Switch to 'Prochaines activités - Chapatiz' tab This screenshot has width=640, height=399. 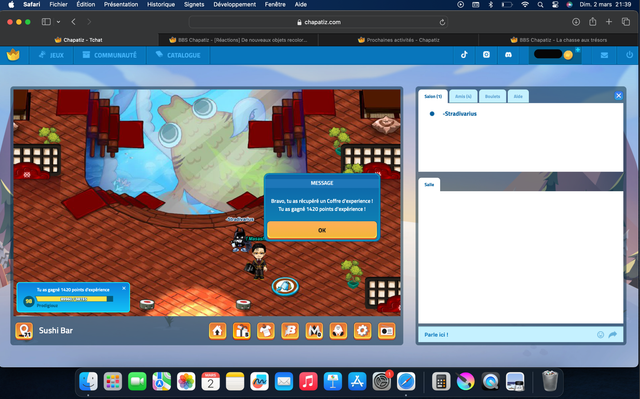tap(398, 40)
